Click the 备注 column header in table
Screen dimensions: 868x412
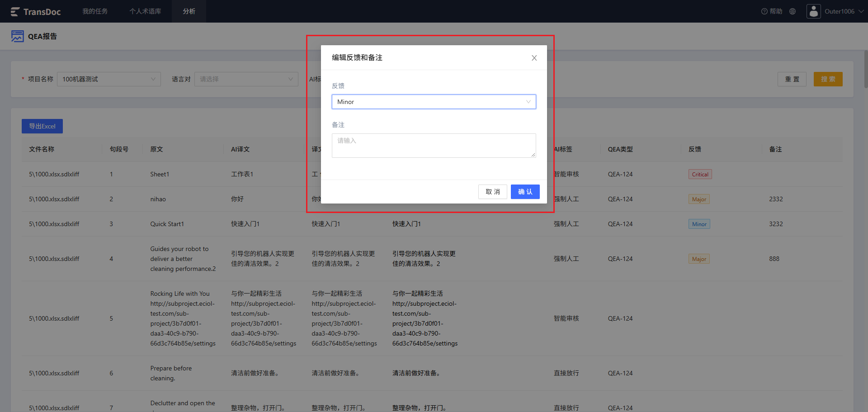click(x=775, y=149)
